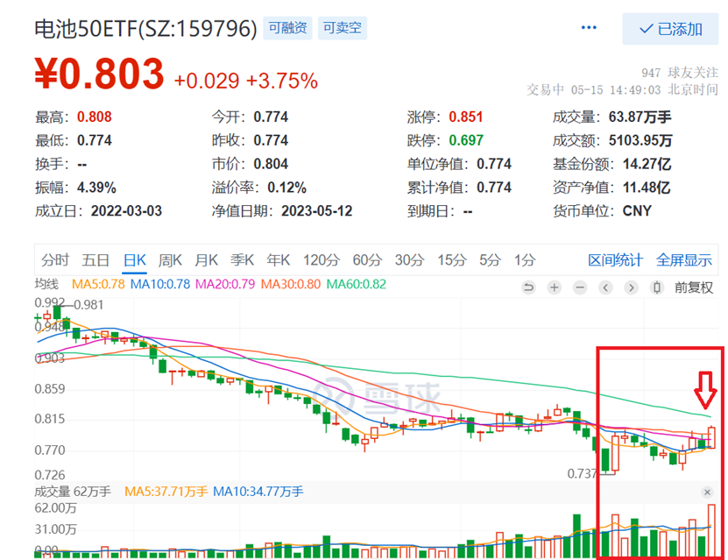
Task: Click the 货币单位 CNY value
Action: click(x=637, y=211)
